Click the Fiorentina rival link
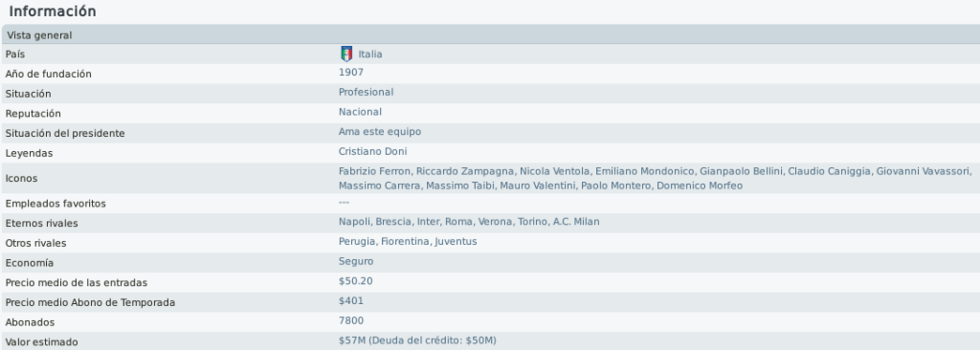Image resolution: width=980 pixels, height=350 pixels. [x=405, y=241]
